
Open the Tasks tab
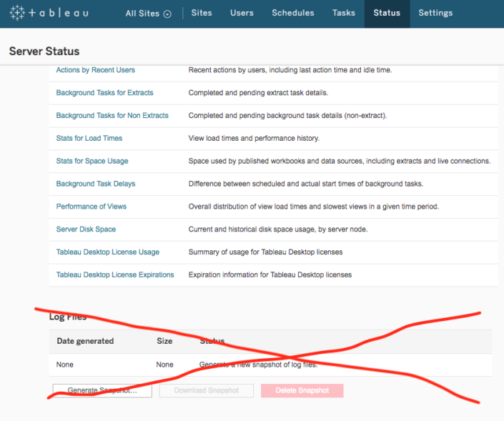click(344, 13)
